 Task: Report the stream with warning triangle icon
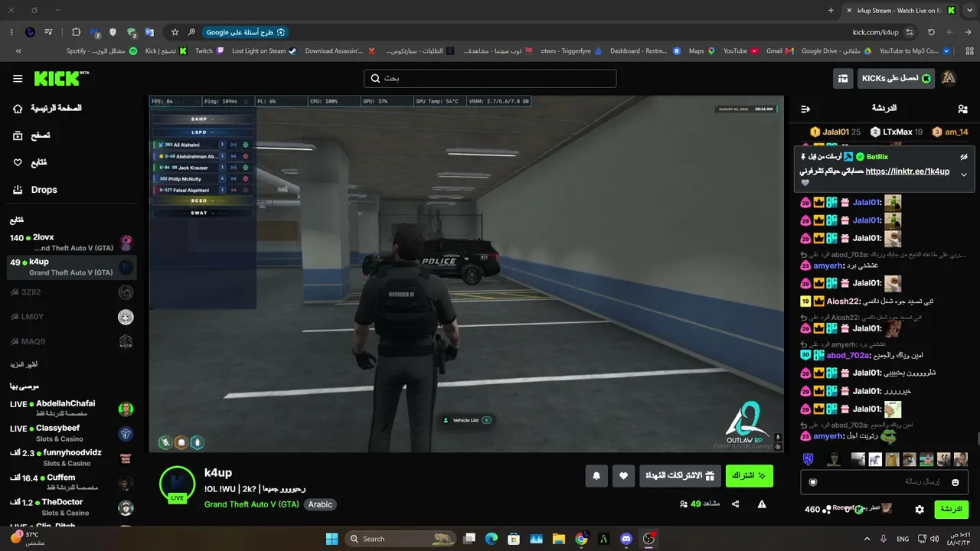tap(762, 504)
